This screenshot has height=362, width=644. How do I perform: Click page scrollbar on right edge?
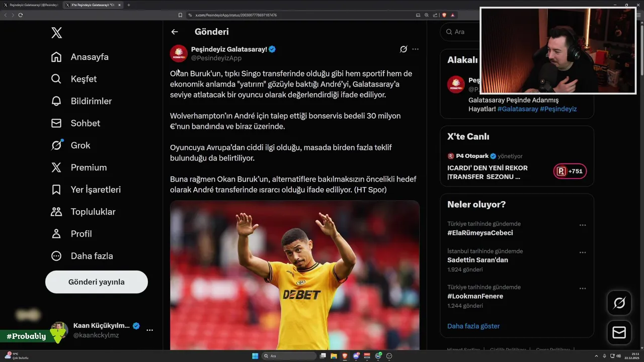(642, 50)
